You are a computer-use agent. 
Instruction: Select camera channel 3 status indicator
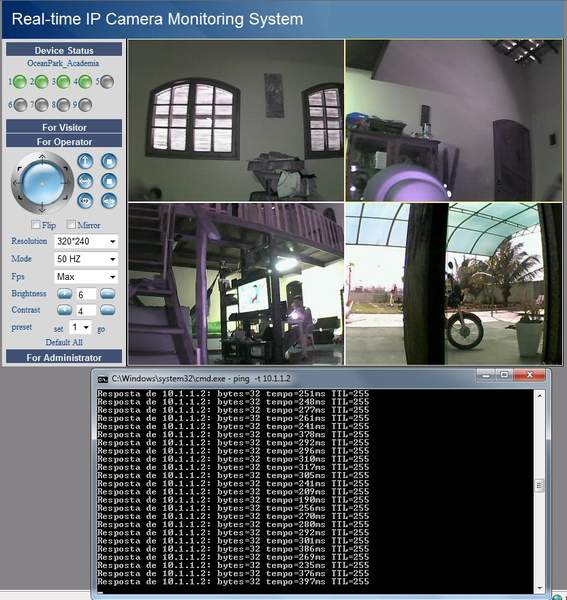pos(63,82)
